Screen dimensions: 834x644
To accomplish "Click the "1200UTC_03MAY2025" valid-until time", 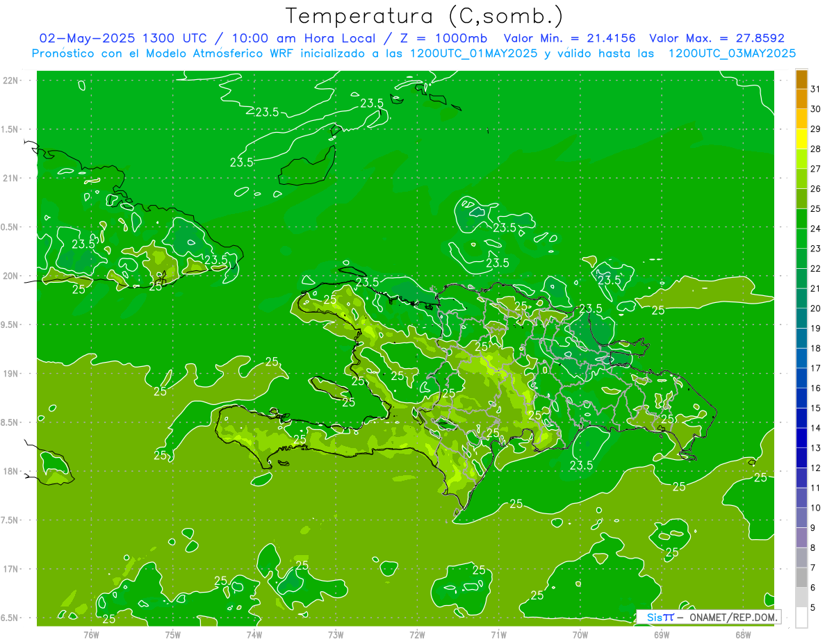I will tap(732, 53).
